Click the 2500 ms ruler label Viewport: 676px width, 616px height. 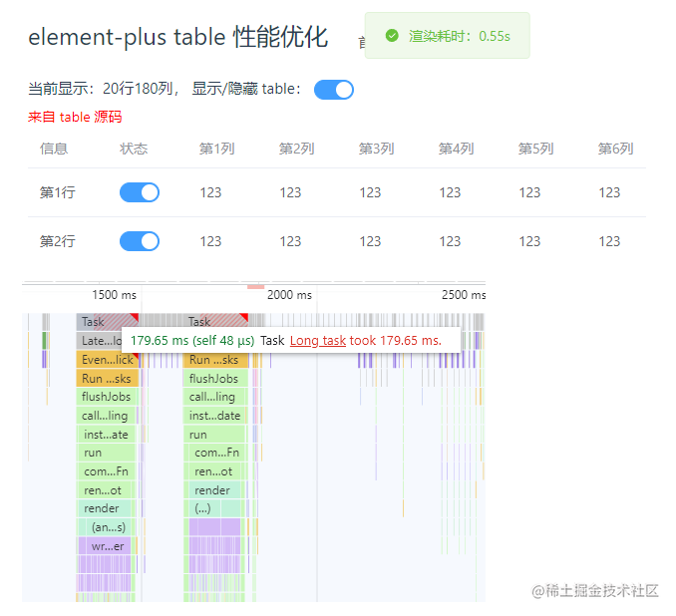pyautogui.click(x=464, y=295)
